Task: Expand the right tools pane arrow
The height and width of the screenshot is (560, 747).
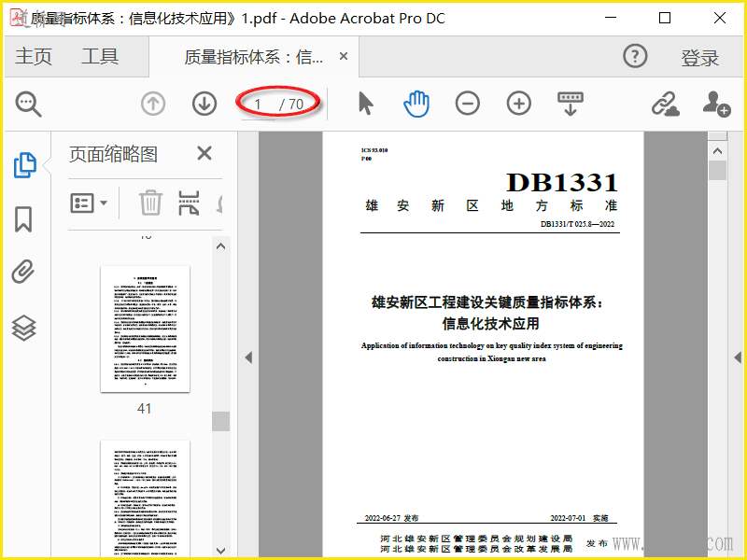Action: coord(738,357)
